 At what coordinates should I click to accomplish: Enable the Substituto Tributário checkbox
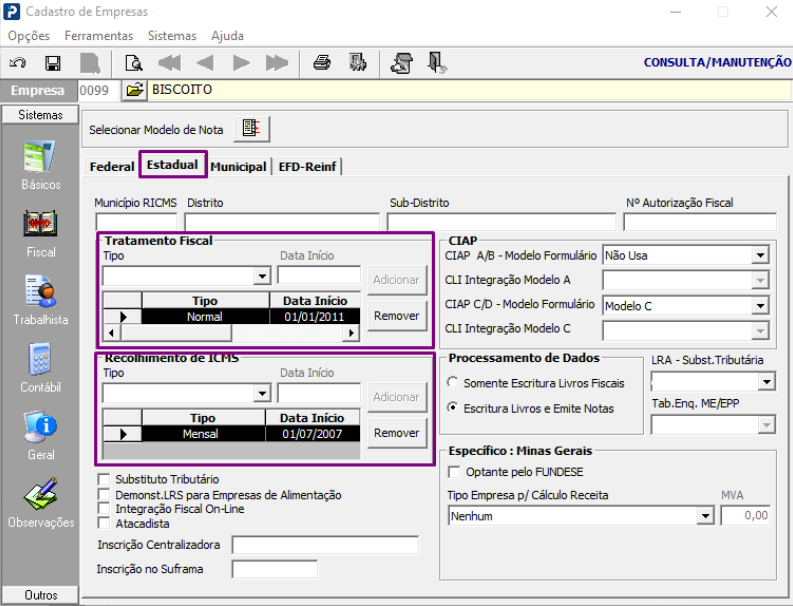point(104,480)
